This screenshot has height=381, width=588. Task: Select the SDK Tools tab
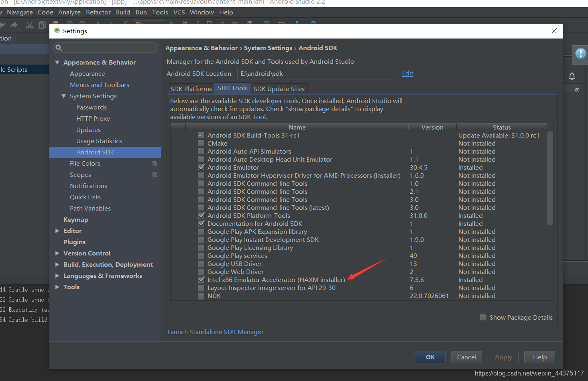233,88
